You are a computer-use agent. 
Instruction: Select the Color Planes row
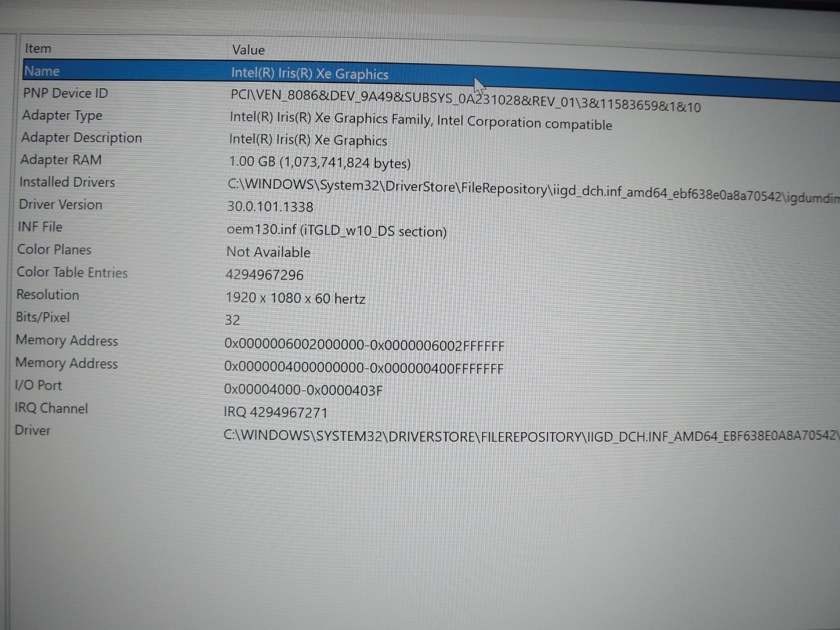(x=54, y=249)
